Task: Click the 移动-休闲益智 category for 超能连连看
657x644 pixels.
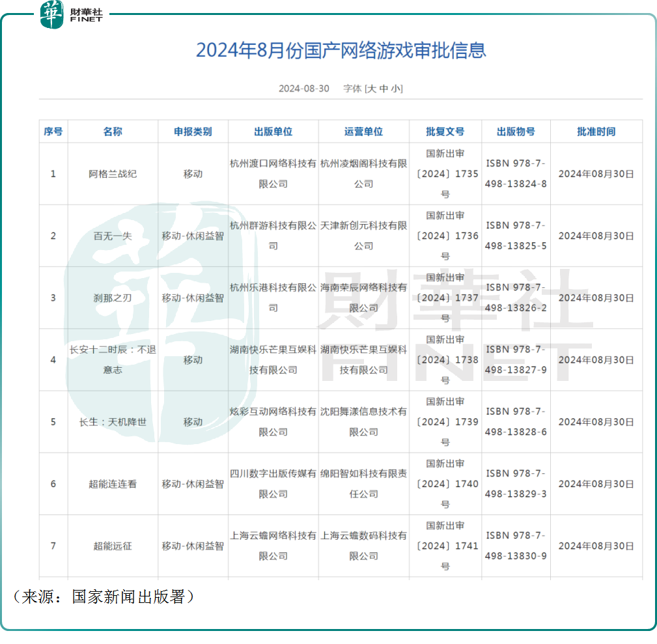Action: (193, 484)
